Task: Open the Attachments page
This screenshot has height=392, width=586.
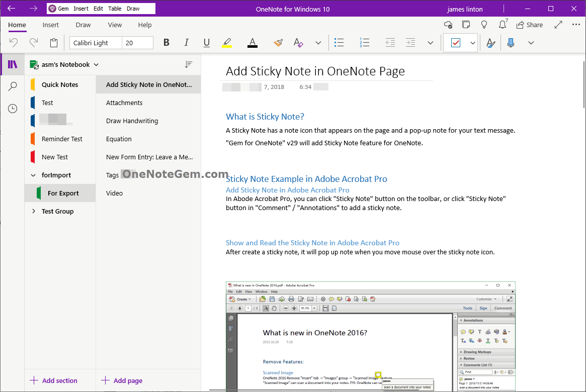Action: pyautogui.click(x=148, y=103)
